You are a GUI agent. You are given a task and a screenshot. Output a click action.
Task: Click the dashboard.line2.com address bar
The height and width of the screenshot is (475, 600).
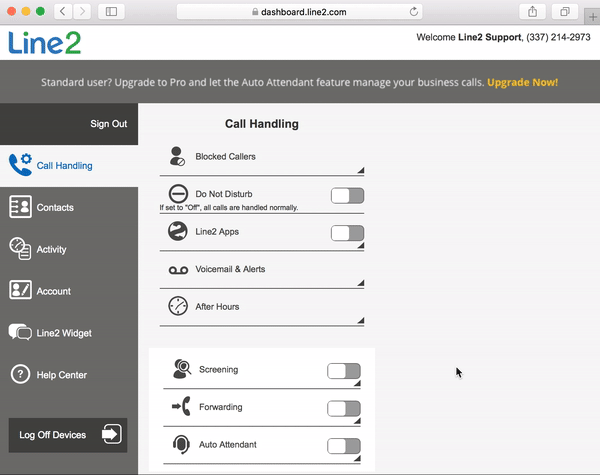299,12
